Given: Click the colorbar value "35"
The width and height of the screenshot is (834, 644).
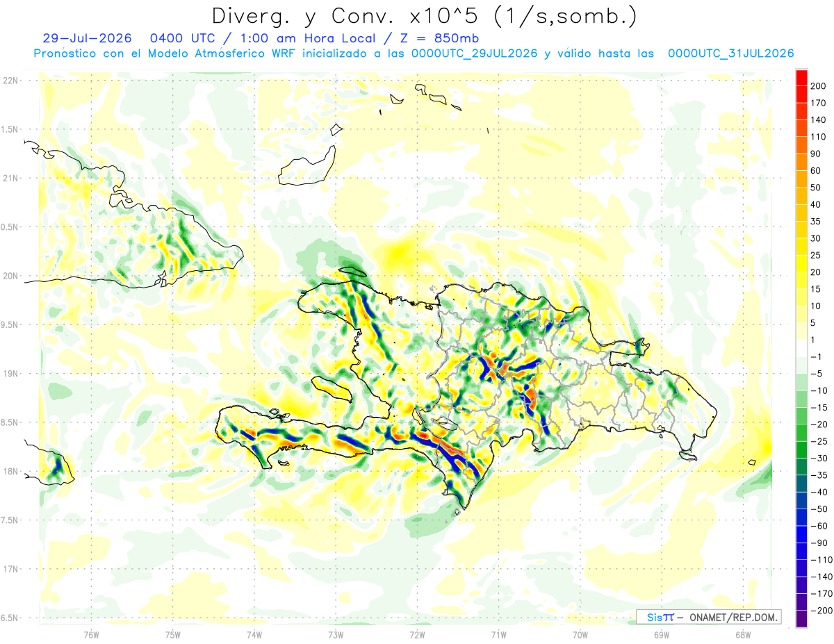Looking at the screenshot, I should 817,221.
